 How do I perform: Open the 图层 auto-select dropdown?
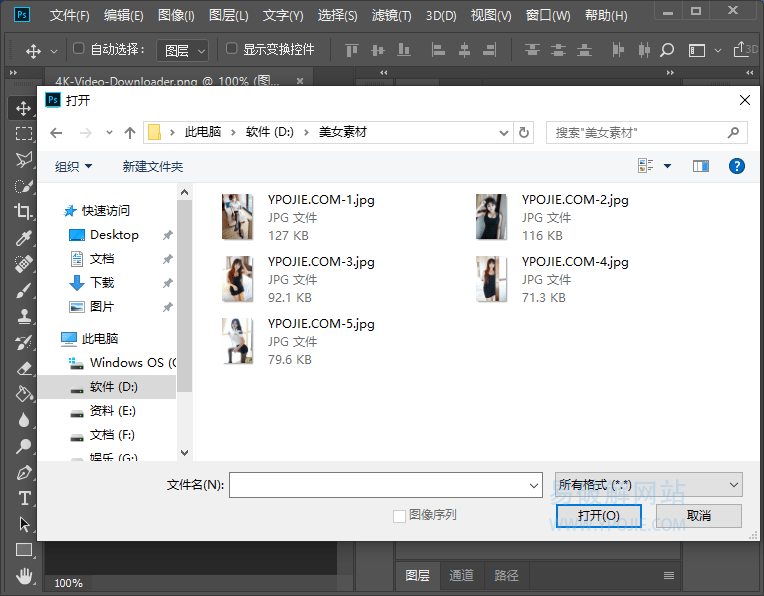tap(186, 50)
